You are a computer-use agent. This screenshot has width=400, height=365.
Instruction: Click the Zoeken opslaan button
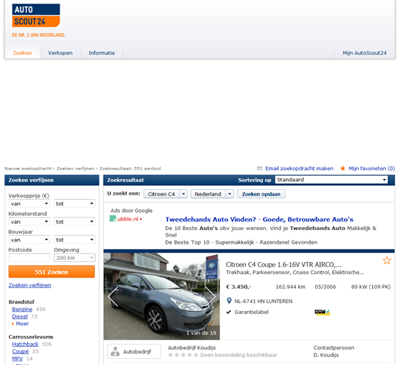pyautogui.click(x=261, y=194)
